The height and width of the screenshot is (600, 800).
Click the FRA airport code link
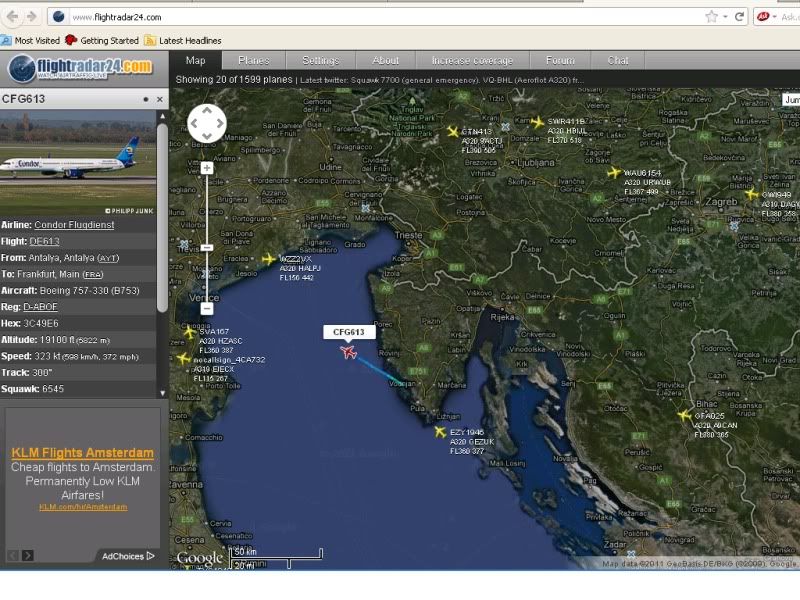click(x=93, y=274)
